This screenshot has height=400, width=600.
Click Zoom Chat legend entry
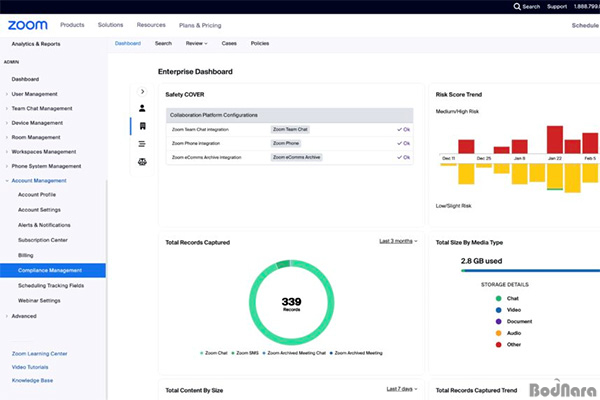click(214, 353)
